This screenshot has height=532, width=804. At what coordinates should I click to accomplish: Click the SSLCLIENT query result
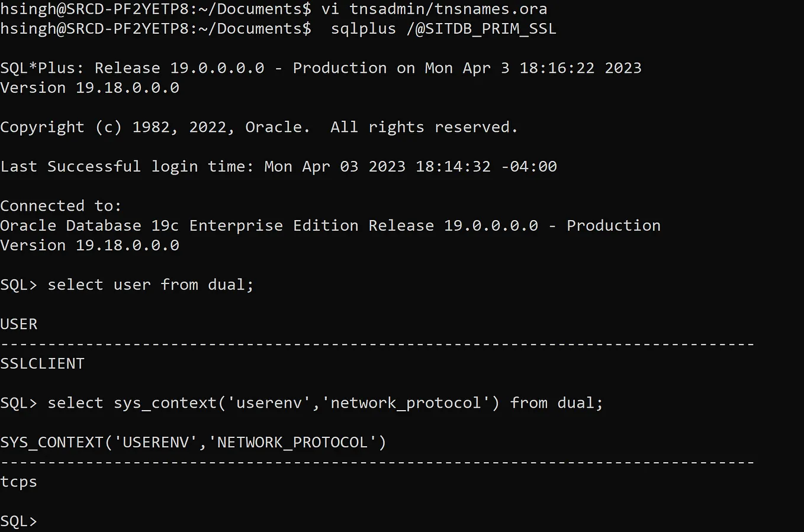pyautogui.click(x=42, y=363)
